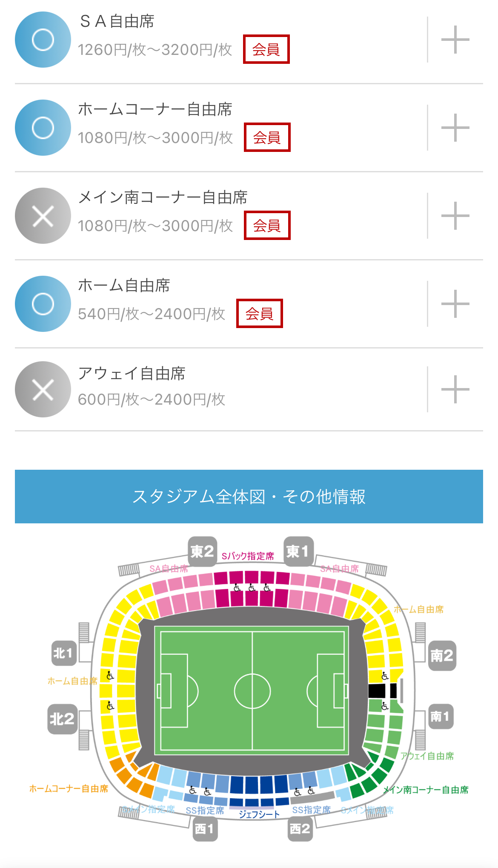
Task: Open スタジアム全体図・その他情報 header
Action: click(249, 497)
